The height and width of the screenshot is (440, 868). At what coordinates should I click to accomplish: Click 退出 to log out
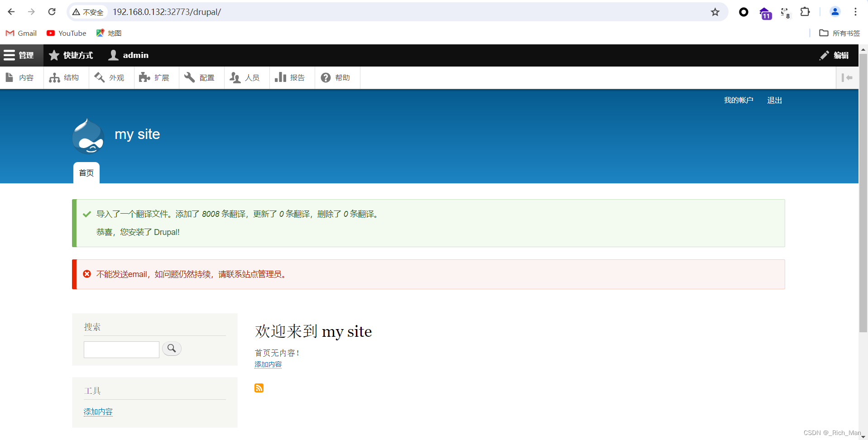point(774,100)
